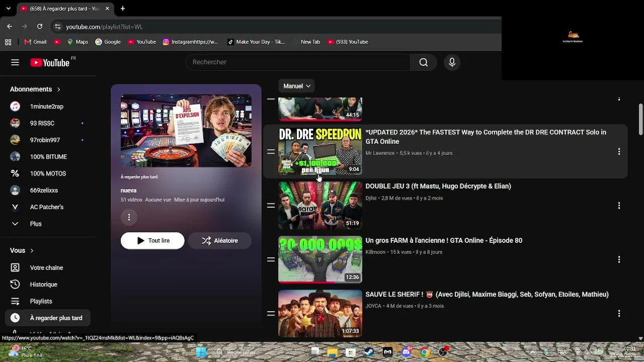Close the À regarder plus tard tab
Viewport: 644px width, 362px height.
point(108,9)
